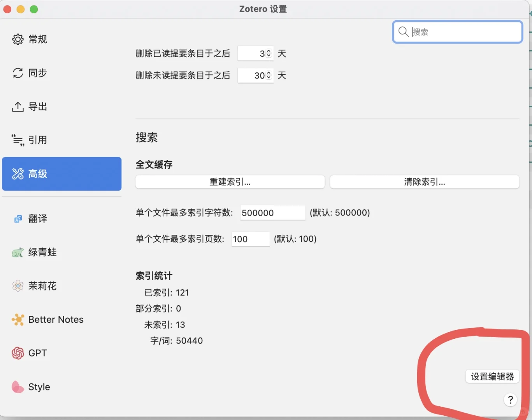Click the scrollbar on the right edge
Screen dimensions: 532x420
point(530,156)
